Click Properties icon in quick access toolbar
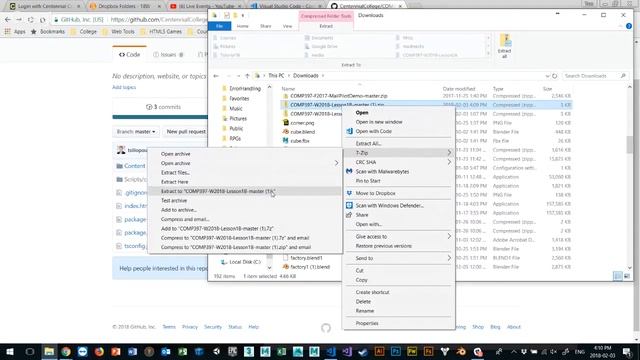The width and height of the screenshot is (640, 360). [x=227, y=16]
